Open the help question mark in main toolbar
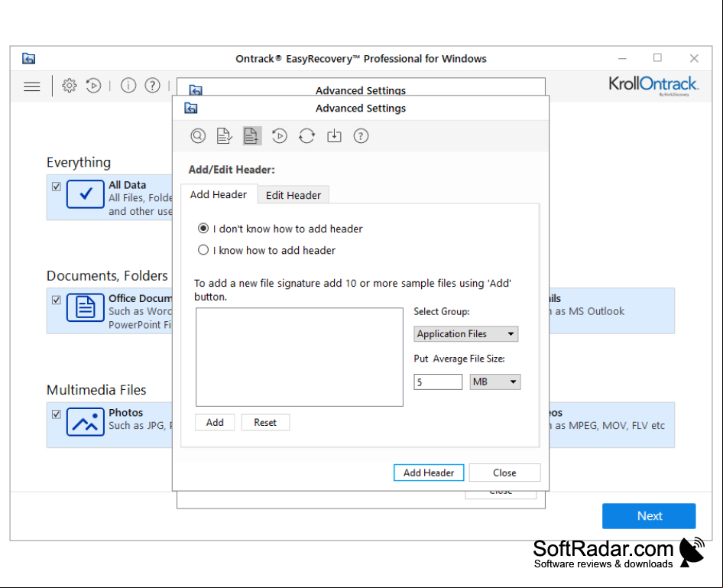 point(153,86)
